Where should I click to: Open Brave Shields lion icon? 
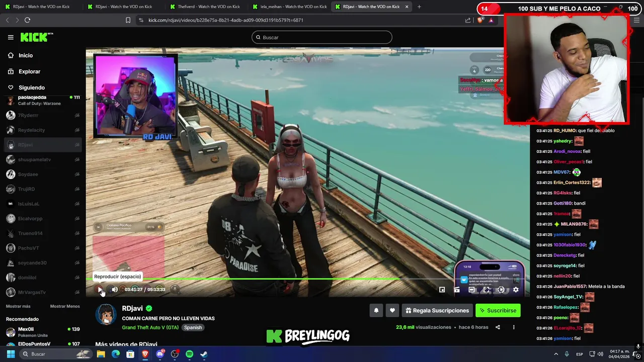point(480,20)
